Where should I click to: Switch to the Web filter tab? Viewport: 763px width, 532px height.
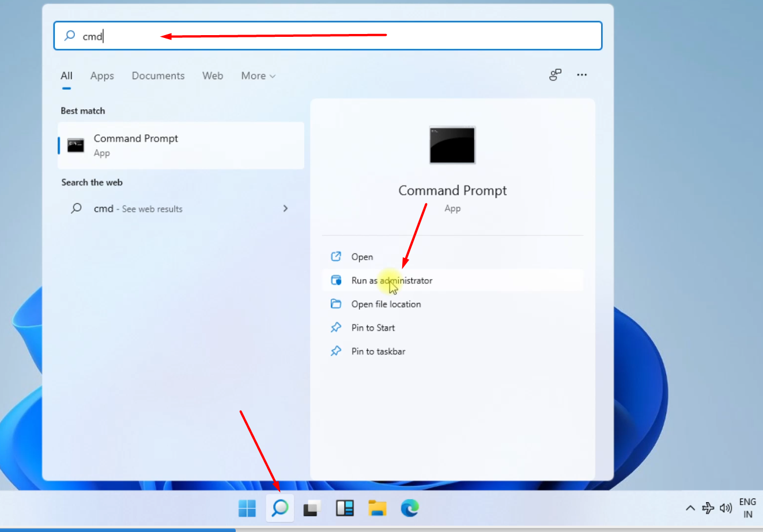(x=213, y=76)
